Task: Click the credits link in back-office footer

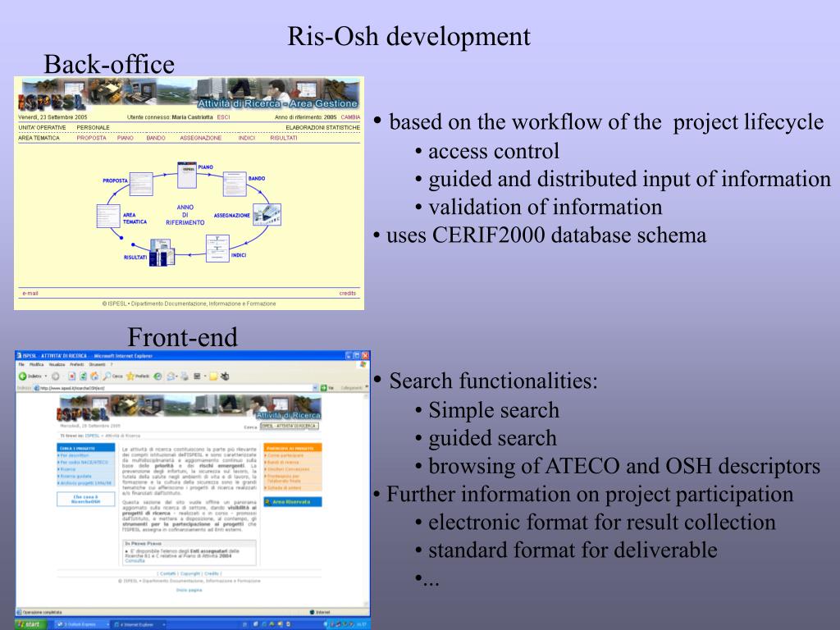Action: 347,294
